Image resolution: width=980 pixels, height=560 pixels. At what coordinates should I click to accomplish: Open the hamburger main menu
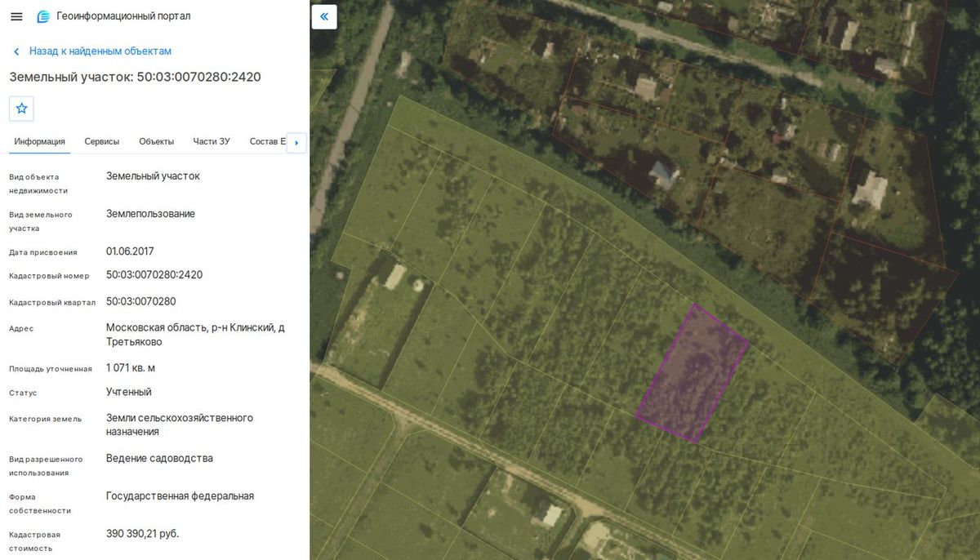point(16,16)
